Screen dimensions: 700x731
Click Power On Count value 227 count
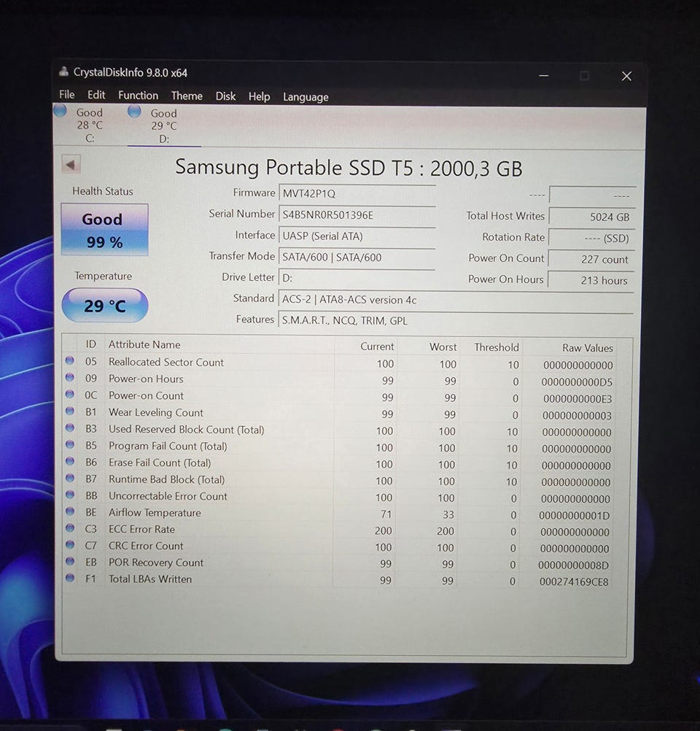tap(591, 259)
